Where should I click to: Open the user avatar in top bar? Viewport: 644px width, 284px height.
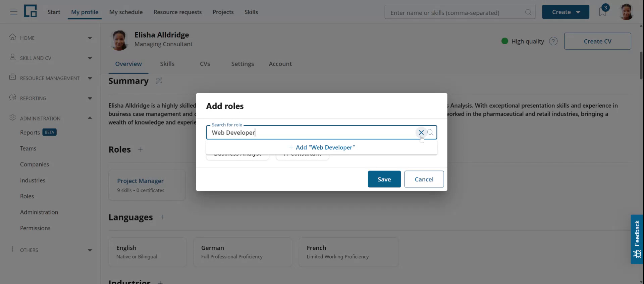(626, 12)
